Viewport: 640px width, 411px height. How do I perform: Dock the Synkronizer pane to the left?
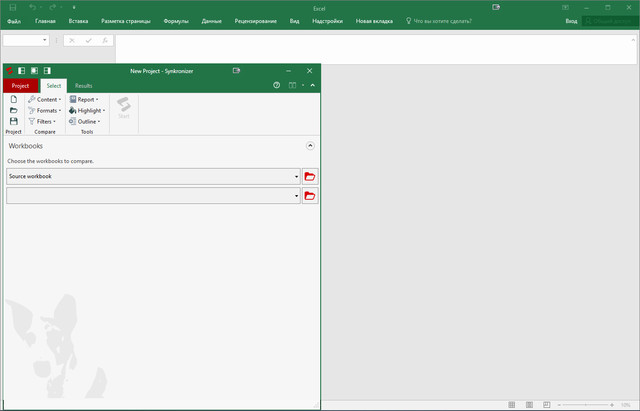(21, 71)
